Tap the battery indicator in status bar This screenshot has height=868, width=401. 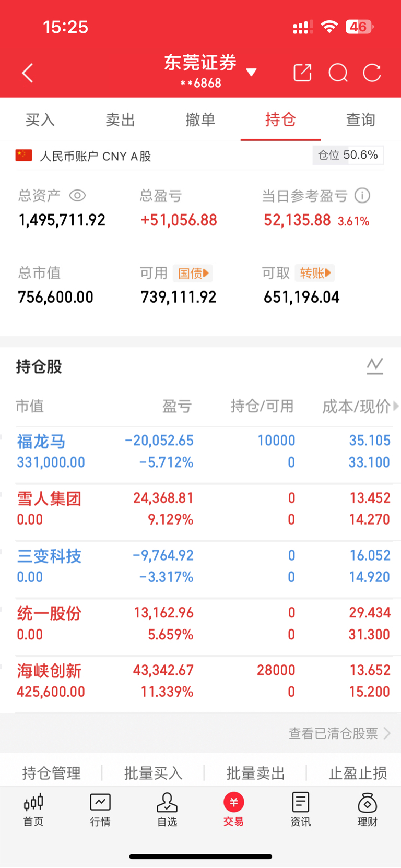[360, 27]
